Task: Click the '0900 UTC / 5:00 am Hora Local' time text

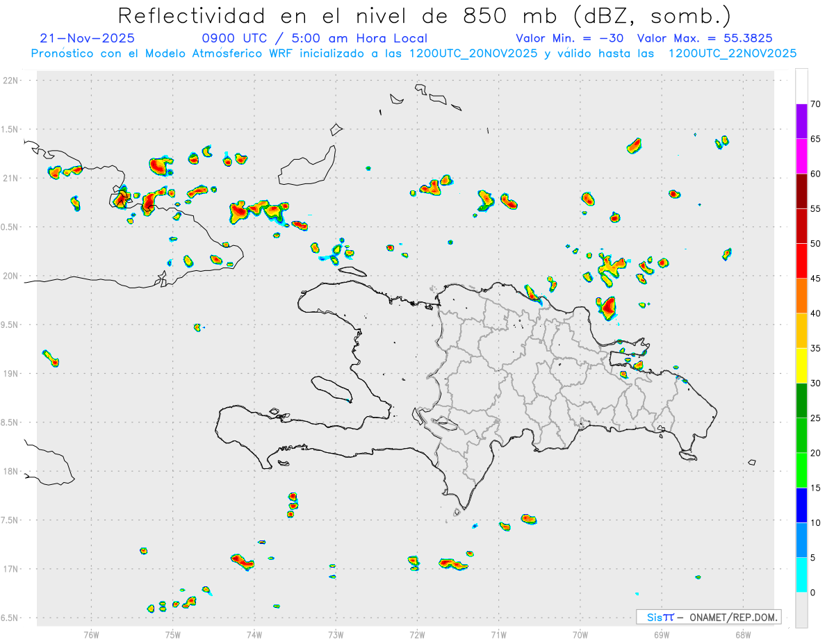Action: (x=314, y=38)
